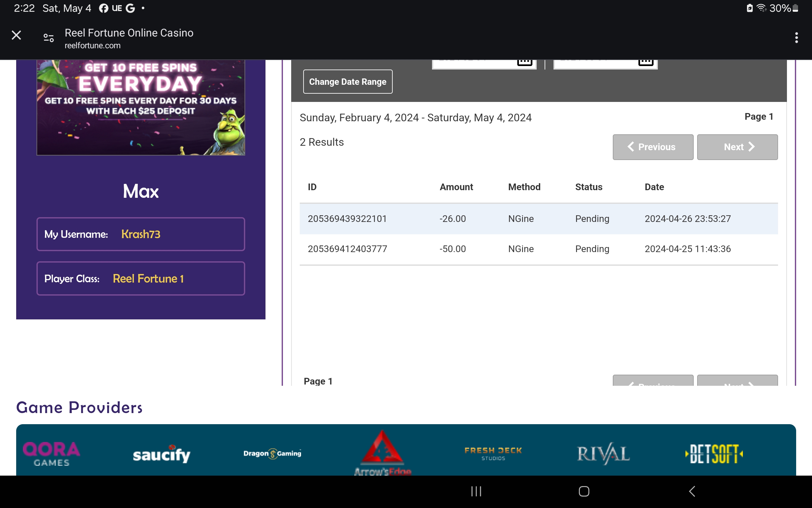The image size is (812, 508).
Task: Tap the Android recent apps button
Action: tap(476, 491)
